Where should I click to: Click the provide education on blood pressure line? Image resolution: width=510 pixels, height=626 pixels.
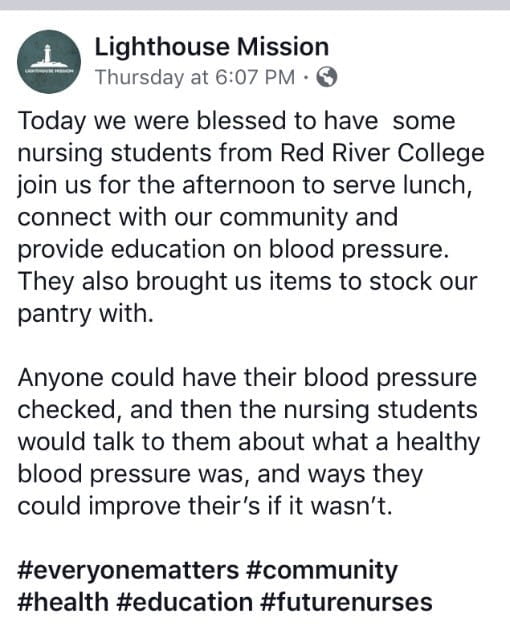click(233, 250)
